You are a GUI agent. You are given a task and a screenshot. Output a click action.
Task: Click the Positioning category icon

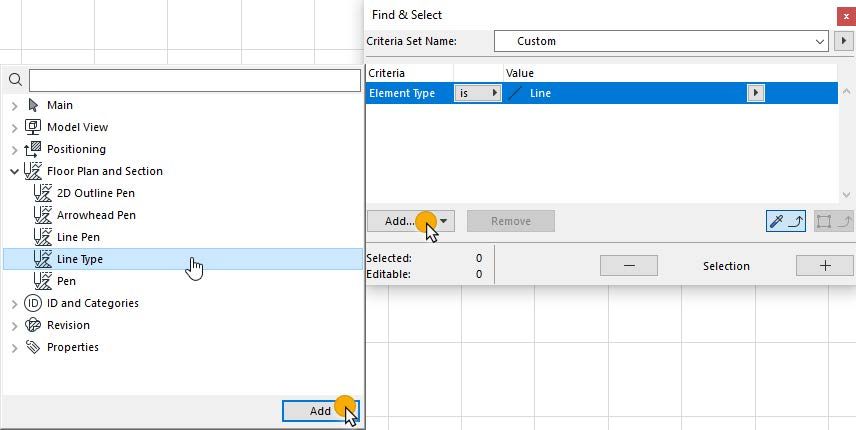(x=33, y=149)
